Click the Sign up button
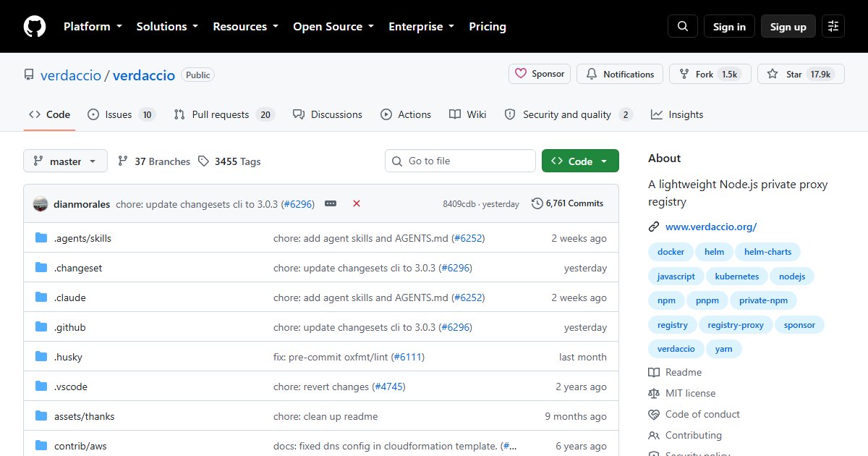 click(788, 26)
